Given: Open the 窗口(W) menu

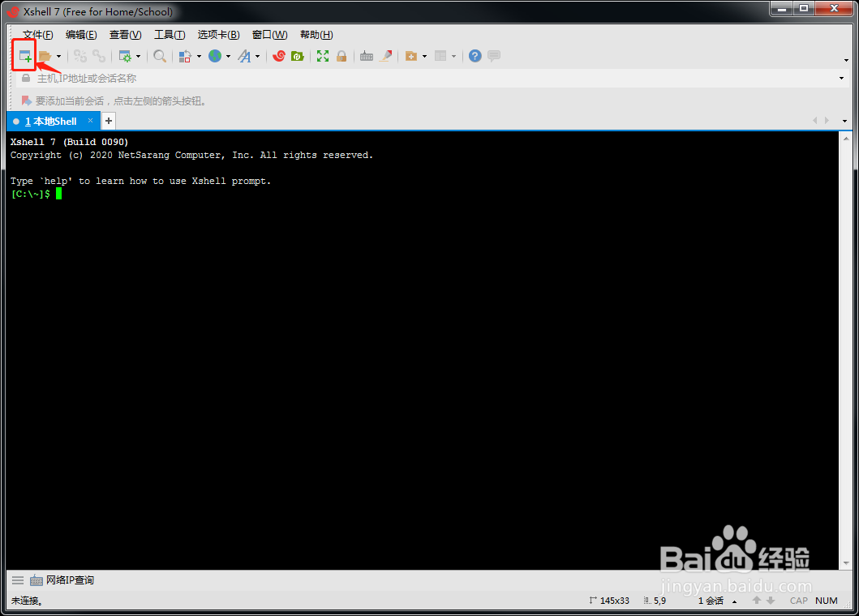Looking at the screenshot, I should (269, 35).
